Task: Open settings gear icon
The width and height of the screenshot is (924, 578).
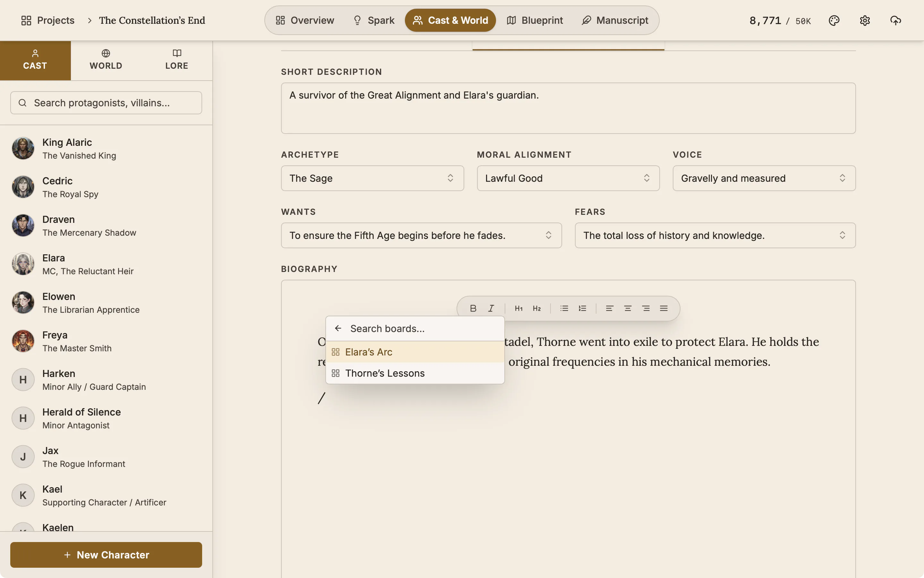Action: tap(865, 20)
